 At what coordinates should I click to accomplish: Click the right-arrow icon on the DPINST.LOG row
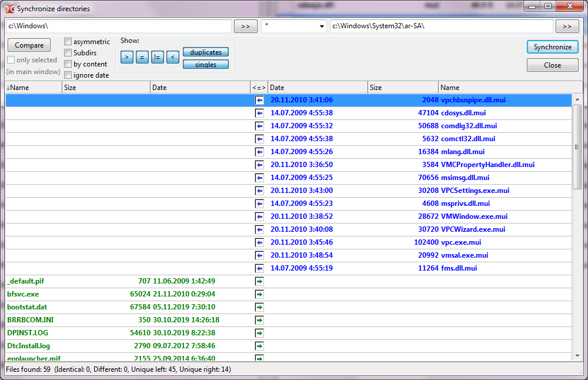tap(259, 333)
